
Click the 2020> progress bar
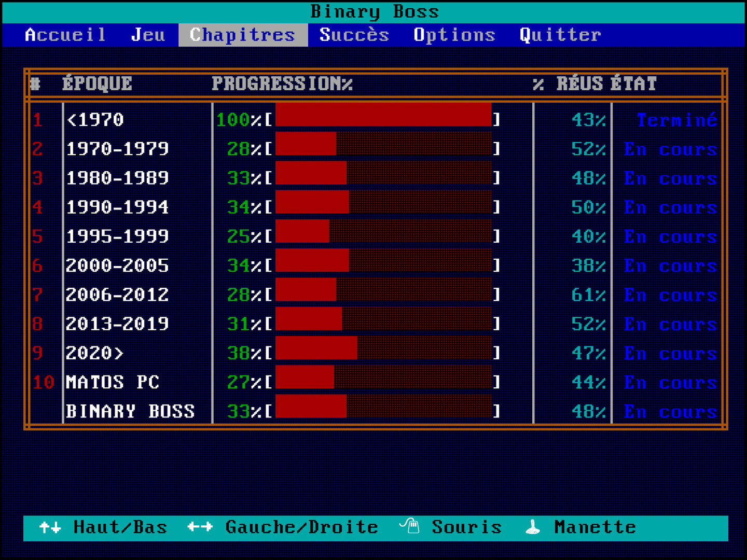pyautogui.click(x=383, y=353)
